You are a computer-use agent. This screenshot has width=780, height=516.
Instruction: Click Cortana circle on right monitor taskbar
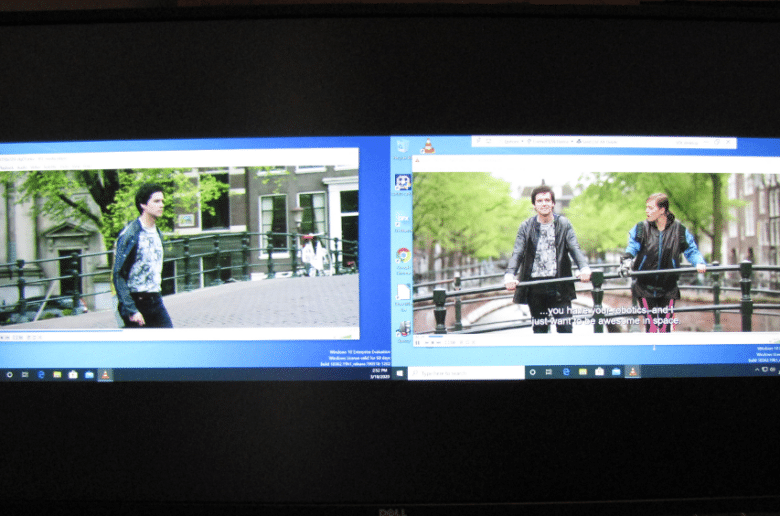coord(533,372)
